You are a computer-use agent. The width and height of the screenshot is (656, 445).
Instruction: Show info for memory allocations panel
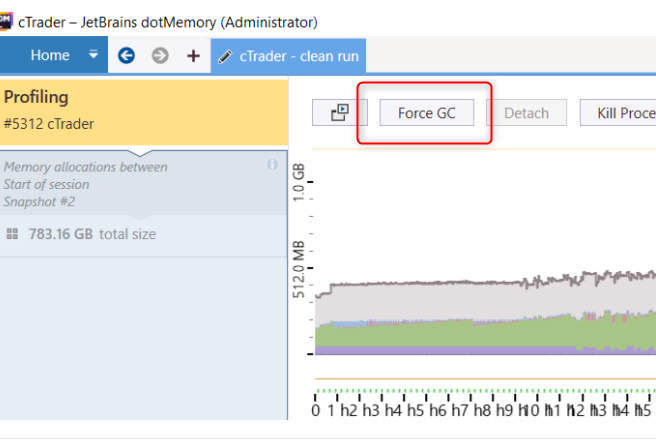click(272, 164)
